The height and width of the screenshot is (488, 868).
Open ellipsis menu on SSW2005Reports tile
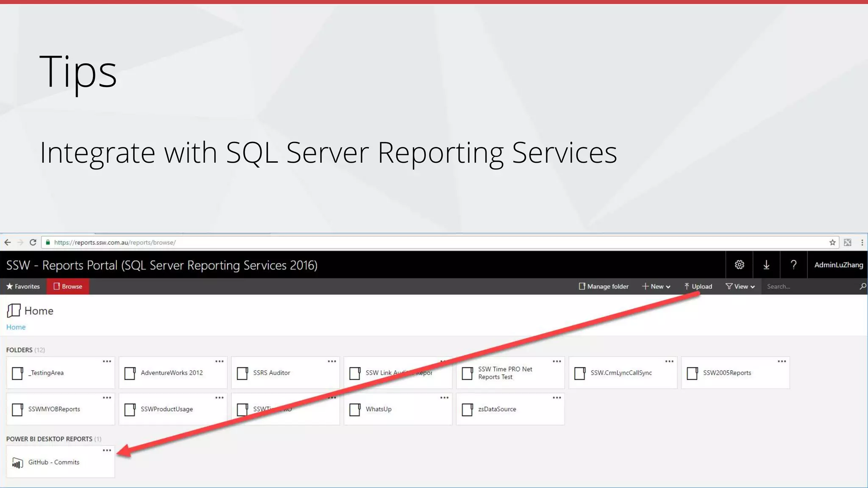click(782, 361)
